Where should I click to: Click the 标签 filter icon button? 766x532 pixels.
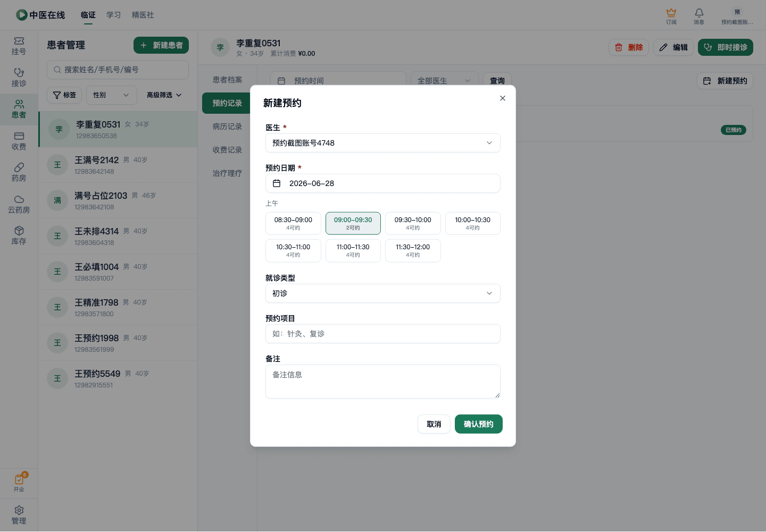[64, 95]
